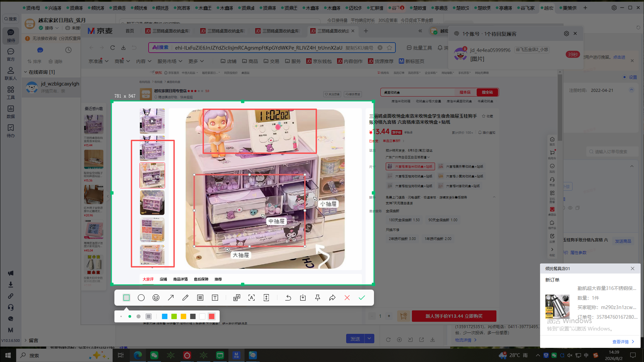This screenshot has height=362, width=644.
Task: Run text recognition on the capture
Action: (x=252, y=298)
